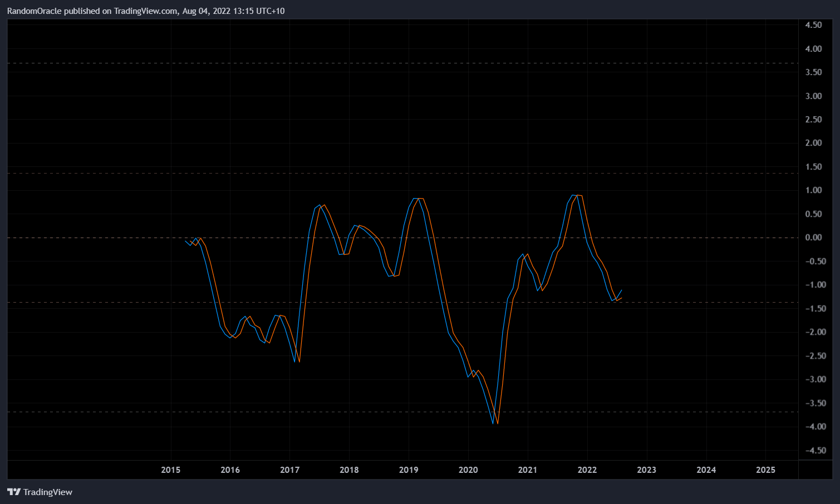The image size is (840, 504).
Task: Select the 2018 time axis label
Action: [x=349, y=470]
